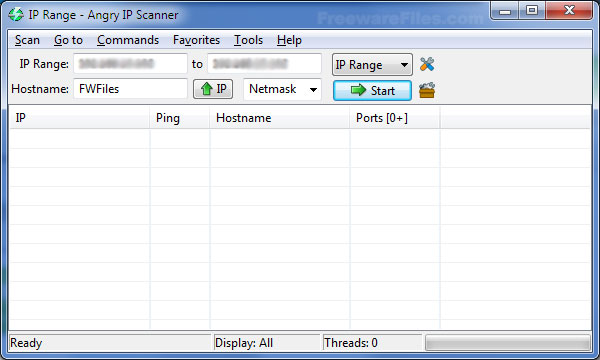Sort by the Ports [0+] column header
600x360 pixels.
point(395,118)
